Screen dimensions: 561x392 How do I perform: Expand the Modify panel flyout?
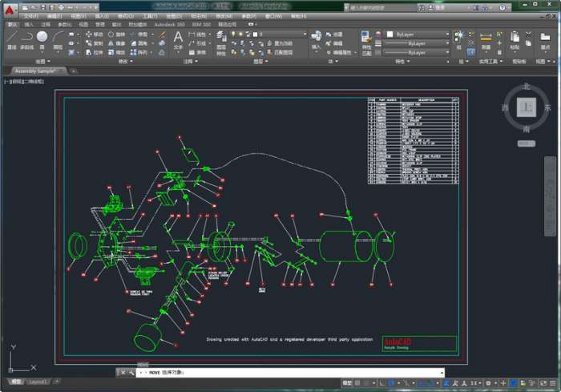click(x=126, y=62)
